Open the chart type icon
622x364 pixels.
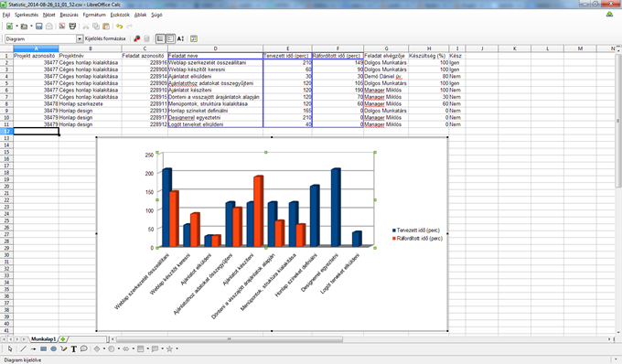click(x=137, y=38)
